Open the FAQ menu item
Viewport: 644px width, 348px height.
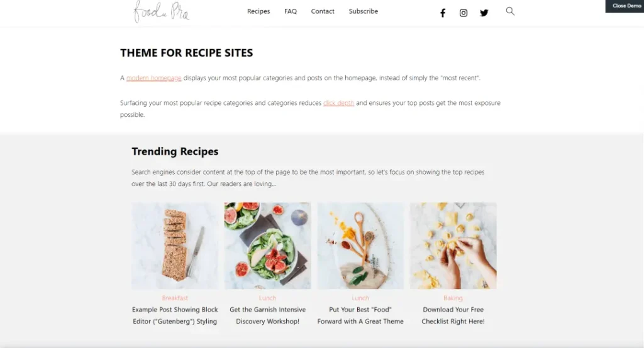click(x=291, y=11)
